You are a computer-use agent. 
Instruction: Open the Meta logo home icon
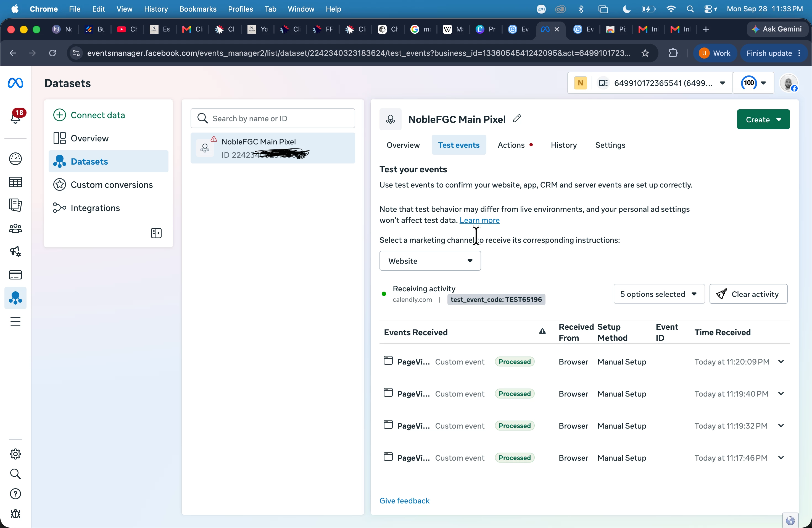point(15,83)
